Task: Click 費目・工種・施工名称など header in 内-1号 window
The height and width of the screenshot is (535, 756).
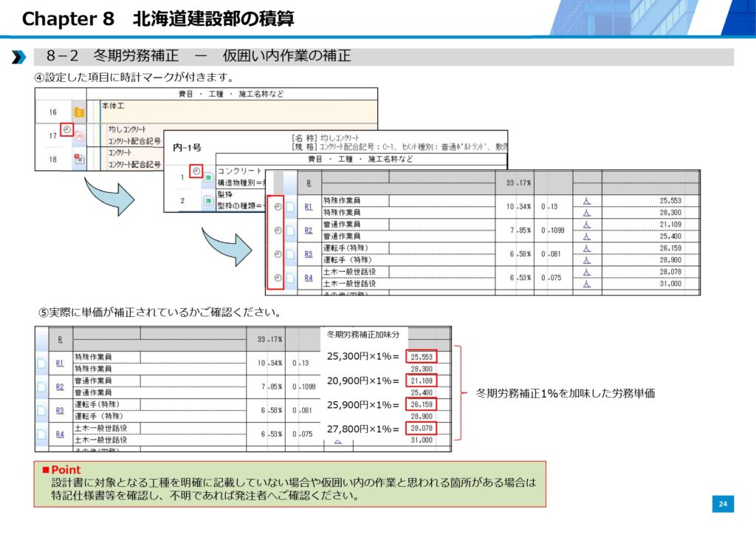Action: (360, 159)
